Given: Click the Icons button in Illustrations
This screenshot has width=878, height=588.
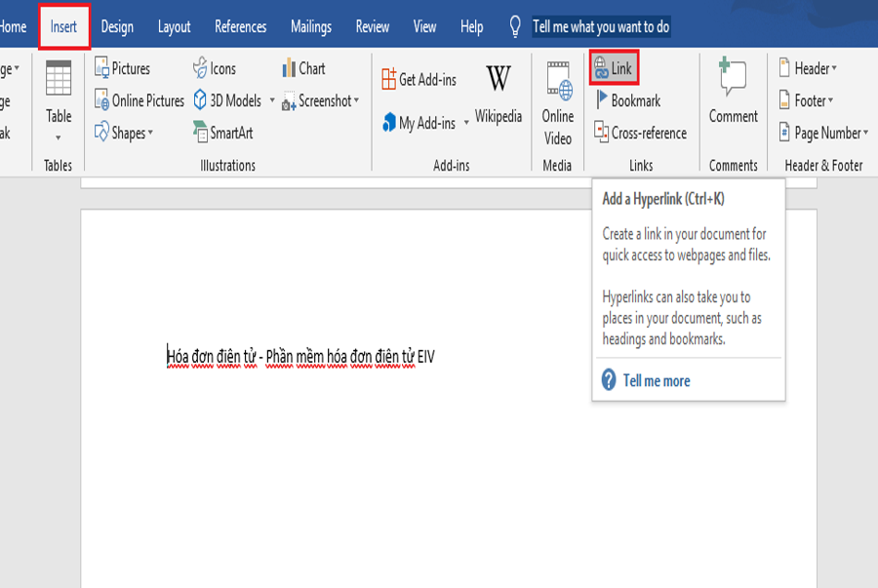Looking at the screenshot, I should coord(215,68).
